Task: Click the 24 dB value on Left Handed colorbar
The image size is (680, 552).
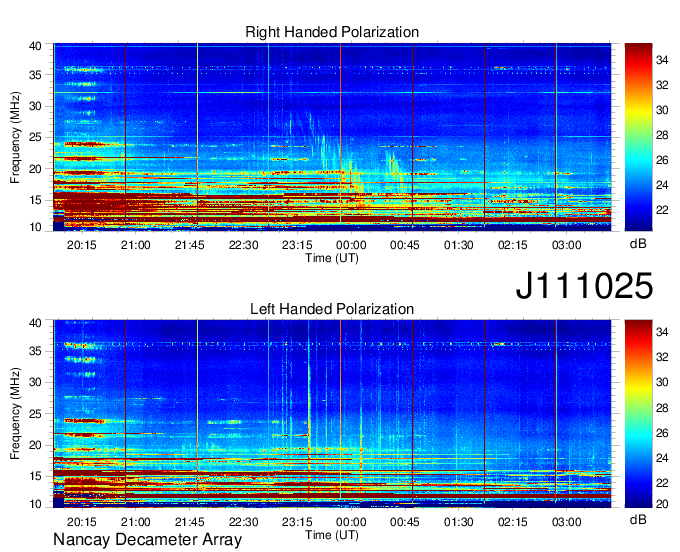Action: (x=662, y=457)
